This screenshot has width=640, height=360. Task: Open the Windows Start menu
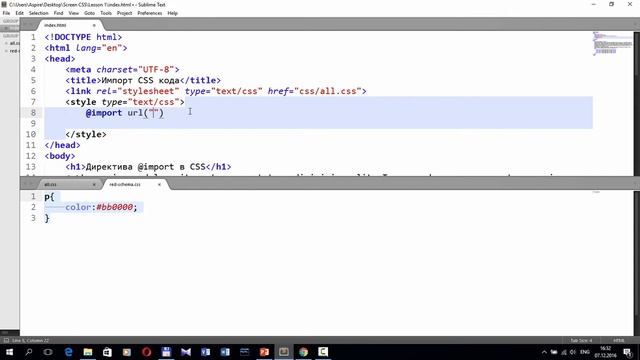point(9,352)
